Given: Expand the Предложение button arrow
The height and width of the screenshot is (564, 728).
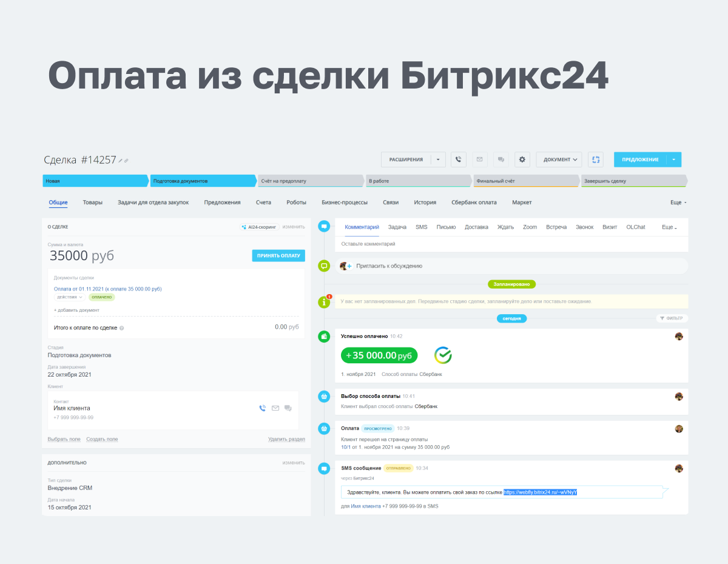Looking at the screenshot, I should (674, 159).
